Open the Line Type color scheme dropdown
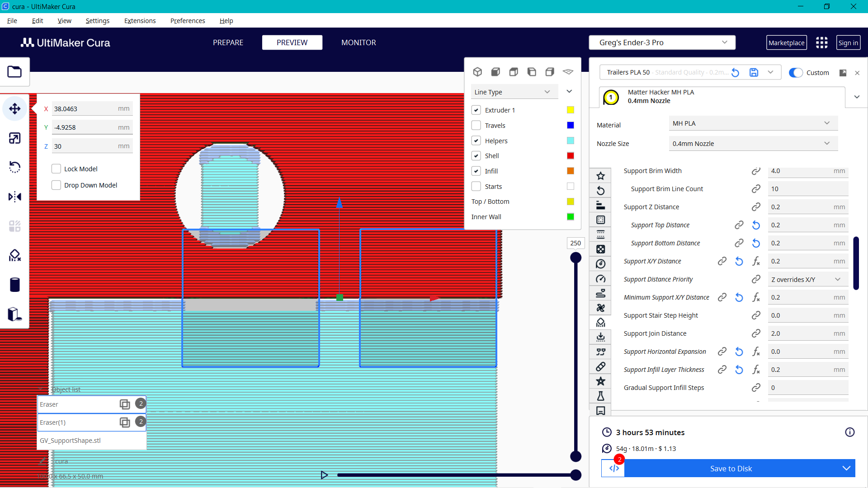 [514, 91]
